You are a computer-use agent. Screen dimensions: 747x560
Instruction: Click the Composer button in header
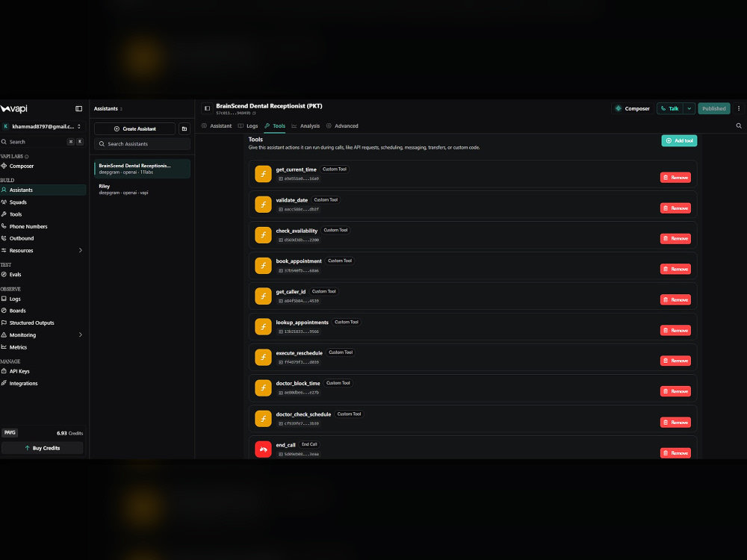point(633,108)
